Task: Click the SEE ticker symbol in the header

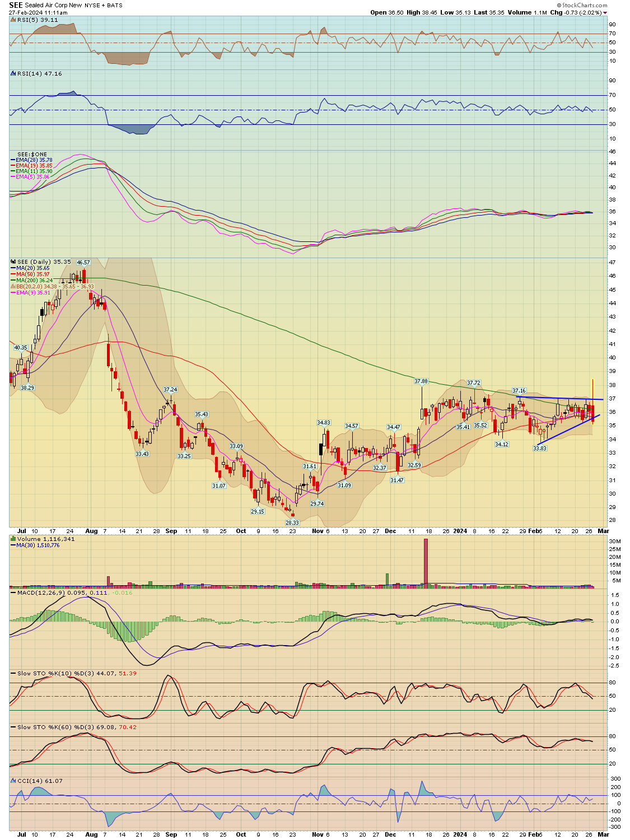Action: pos(16,5)
